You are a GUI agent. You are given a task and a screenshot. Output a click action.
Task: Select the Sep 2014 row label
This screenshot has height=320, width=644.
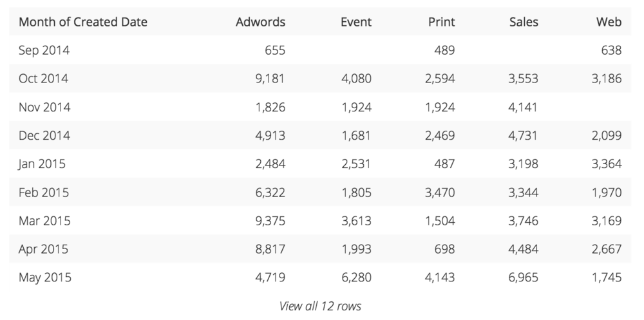point(44,50)
